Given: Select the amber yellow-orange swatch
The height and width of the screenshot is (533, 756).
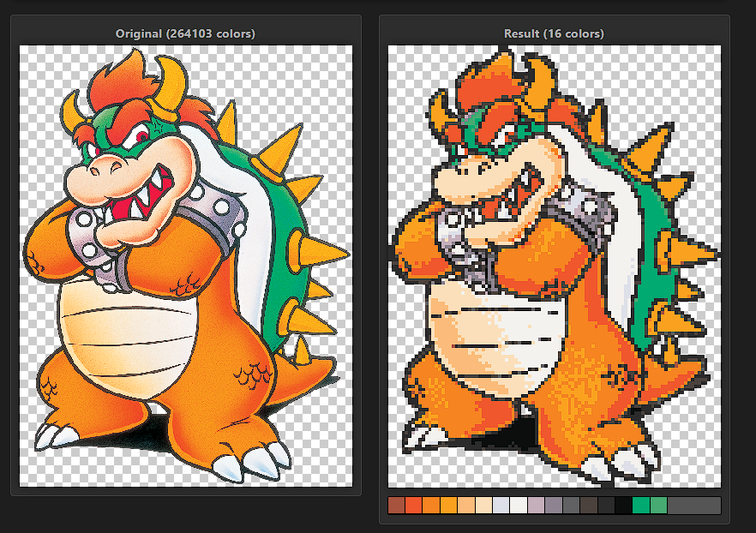Looking at the screenshot, I should coord(448,506).
